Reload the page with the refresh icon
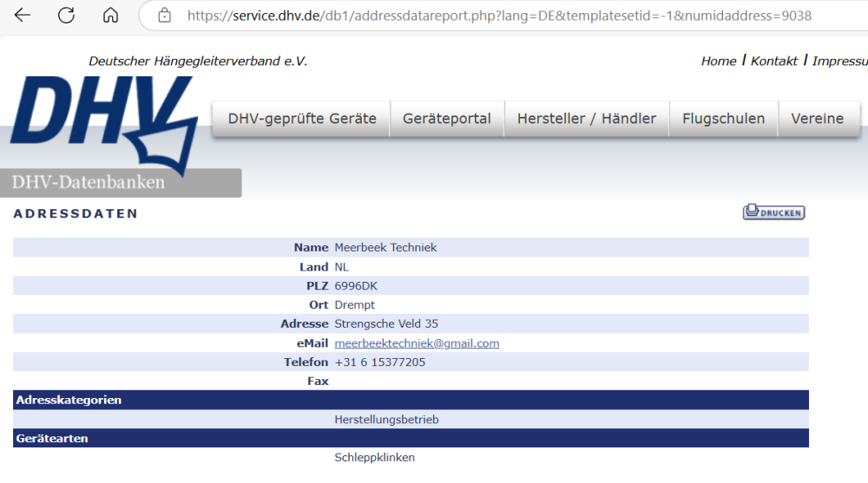This screenshot has width=868, height=483. pos(67,15)
